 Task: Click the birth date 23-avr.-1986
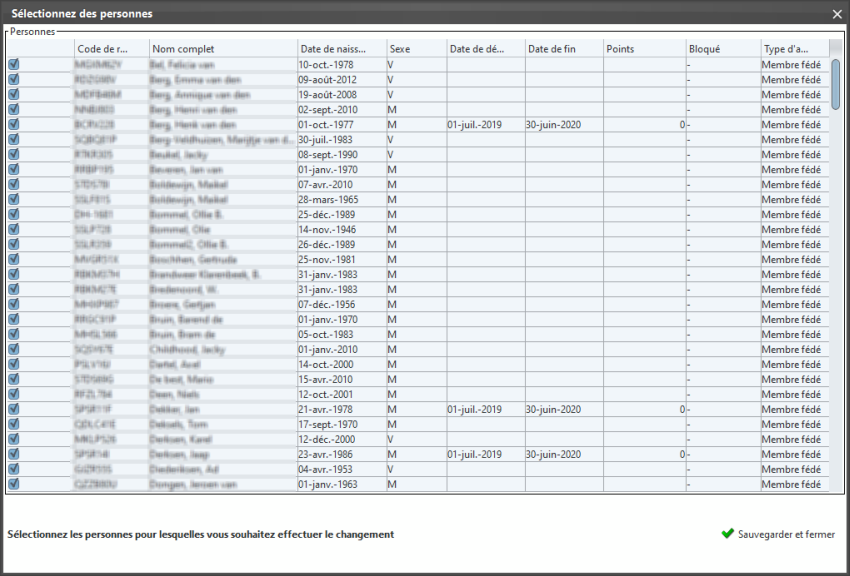[342, 455]
